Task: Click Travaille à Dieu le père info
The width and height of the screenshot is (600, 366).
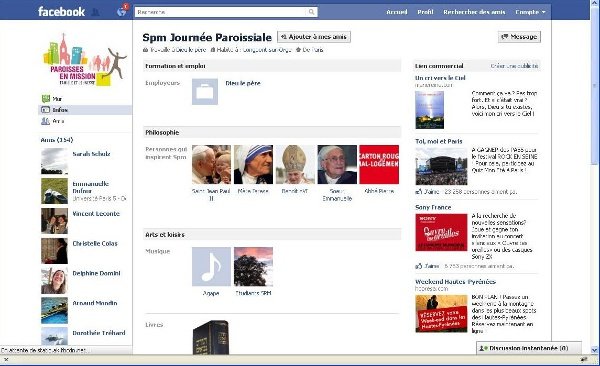Action: [174, 50]
